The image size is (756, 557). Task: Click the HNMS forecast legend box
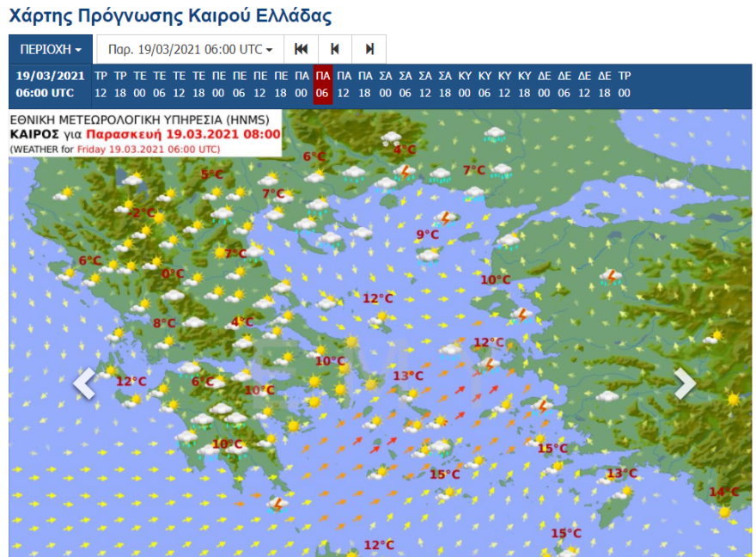pos(143,133)
